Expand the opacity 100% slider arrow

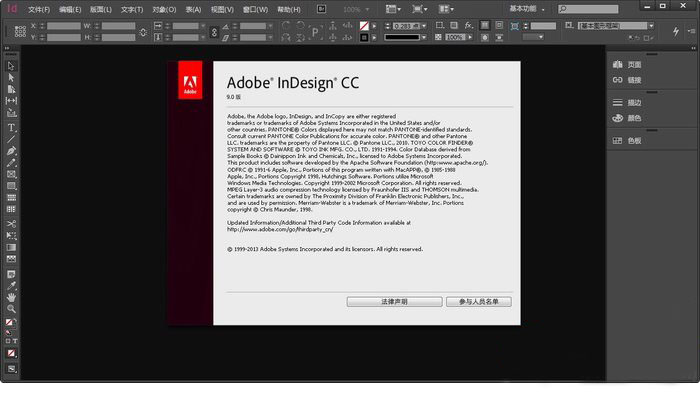470,37
